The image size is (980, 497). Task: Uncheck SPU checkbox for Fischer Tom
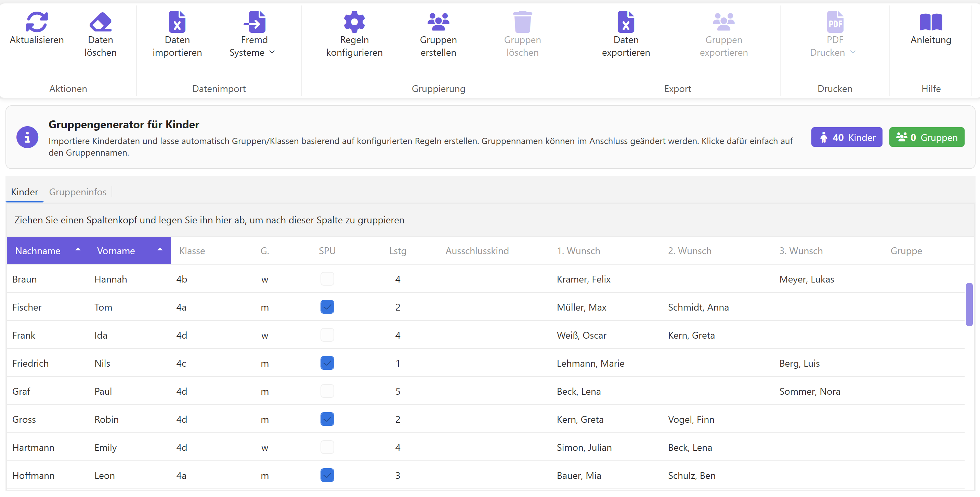click(x=327, y=307)
